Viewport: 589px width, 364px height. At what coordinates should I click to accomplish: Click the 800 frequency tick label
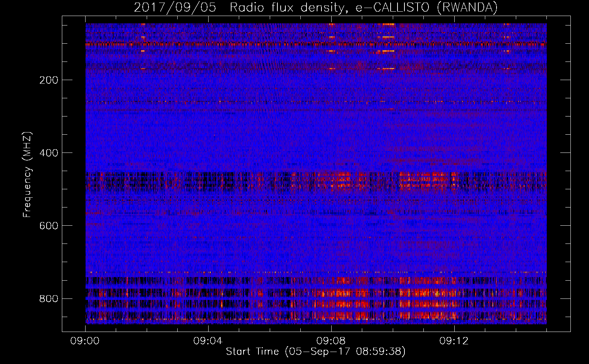click(x=49, y=298)
